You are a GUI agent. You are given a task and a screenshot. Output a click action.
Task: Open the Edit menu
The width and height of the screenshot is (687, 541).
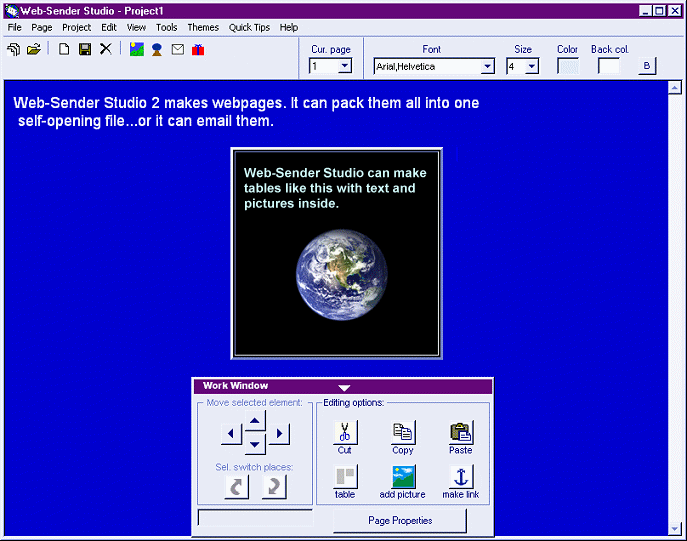click(x=109, y=27)
